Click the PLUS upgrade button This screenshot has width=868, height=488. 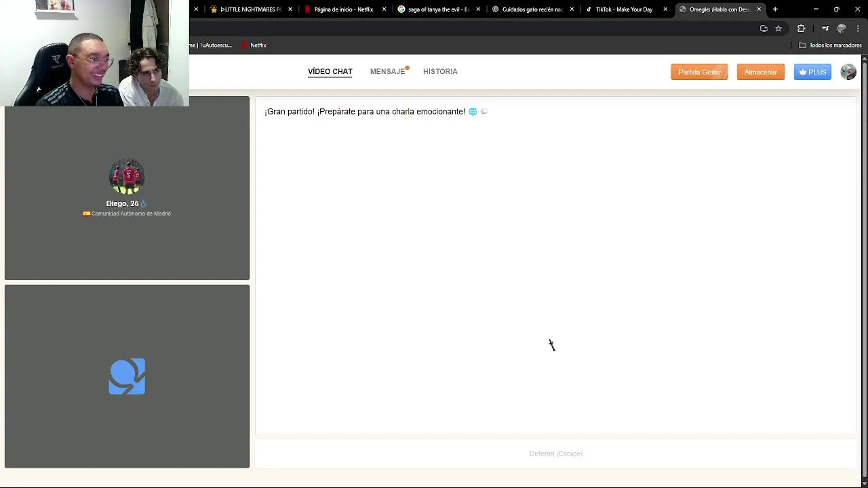click(x=812, y=72)
